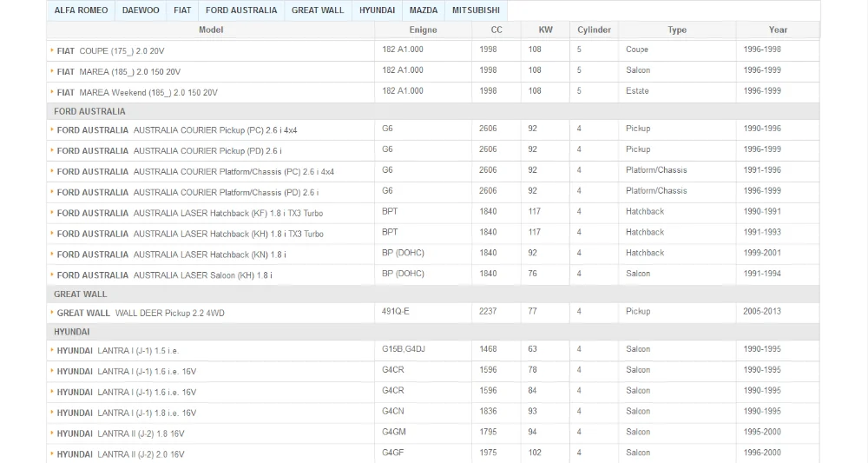Select the Coupe type cell
The width and height of the screenshot is (868, 463).
(636, 50)
